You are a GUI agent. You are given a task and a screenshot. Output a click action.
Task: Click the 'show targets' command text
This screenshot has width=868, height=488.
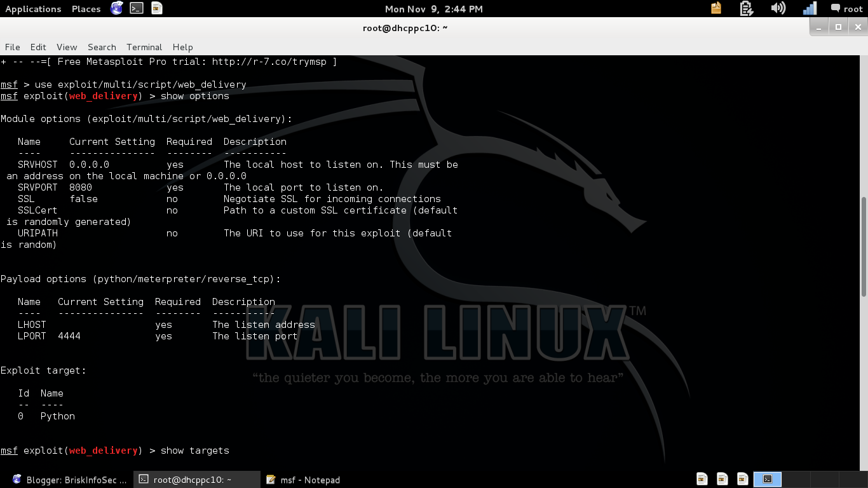194,451
